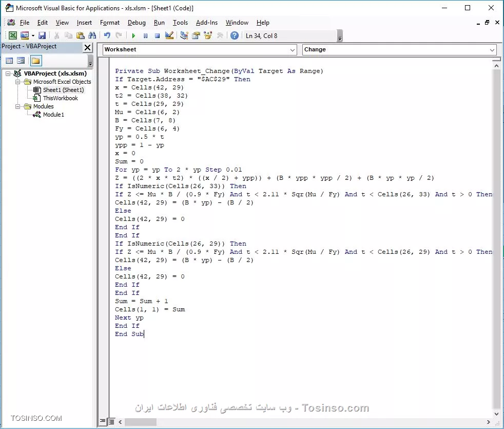Open the Worksheet object dropdown
Screen dimensions: 504x429
click(x=293, y=50)
